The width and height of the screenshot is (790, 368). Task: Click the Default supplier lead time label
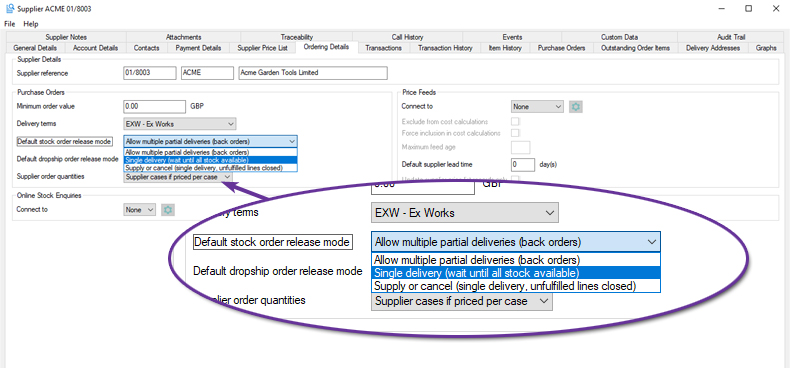point(437,164)
